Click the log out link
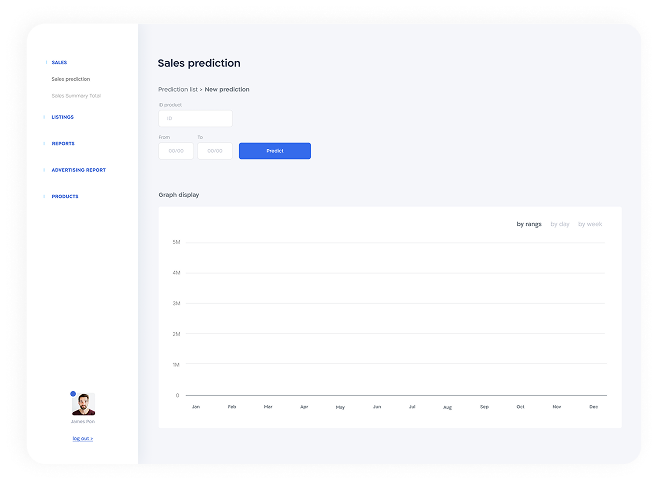 pyautogui.click(x=83, y=438)
